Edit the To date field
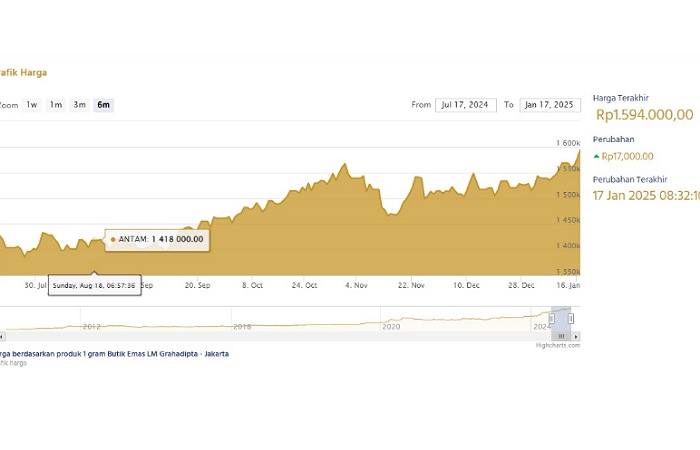This screenshot has height=450, width=700. tap(550, 105)
